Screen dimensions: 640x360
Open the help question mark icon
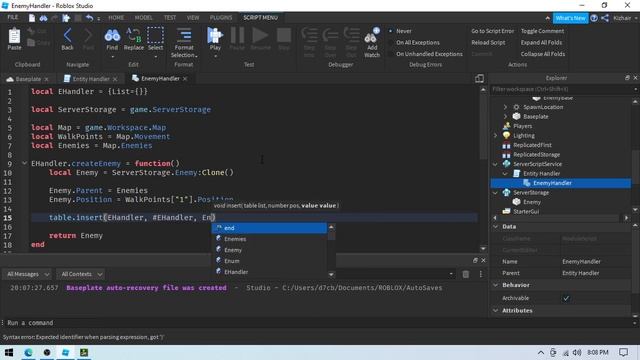[594, 18]
